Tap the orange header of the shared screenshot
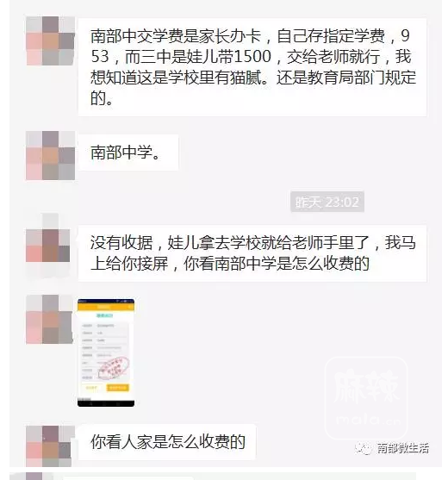This screenshot has height=480, width=448. (x=106, y=306)
